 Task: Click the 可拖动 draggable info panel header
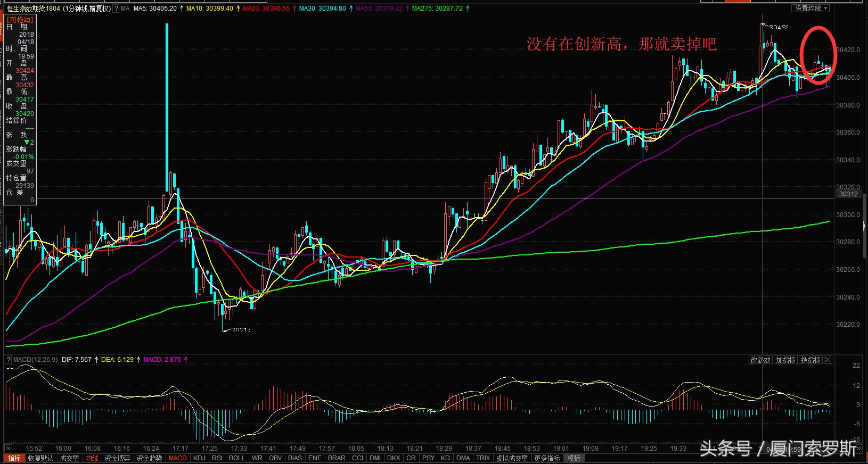[x=20, y=20]
